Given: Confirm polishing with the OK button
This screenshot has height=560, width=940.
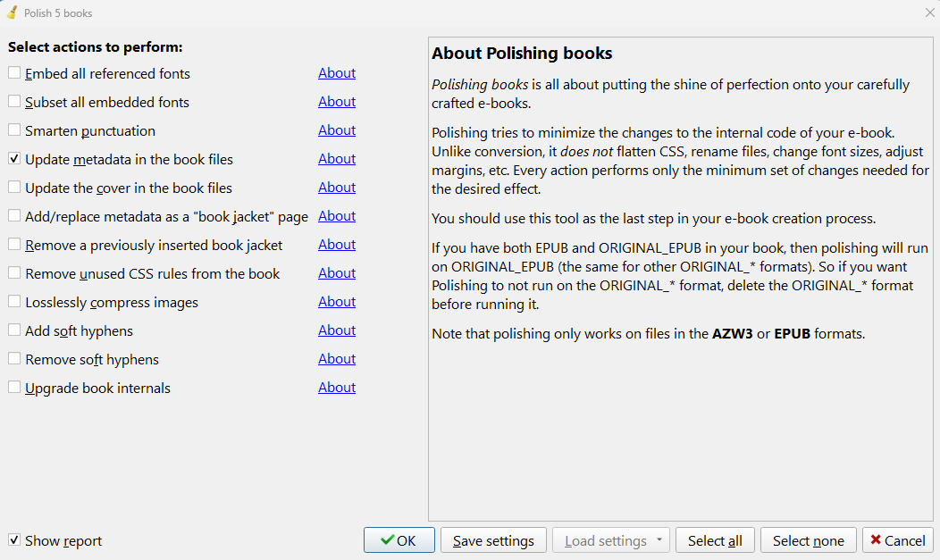Looking at the screenshot, I should click(399, 540).
